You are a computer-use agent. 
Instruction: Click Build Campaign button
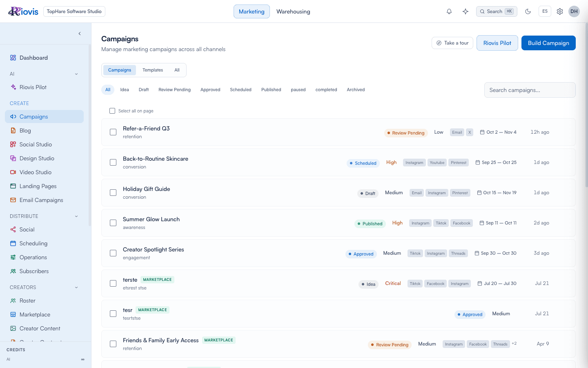pyautogui.click(x=548, y=43)
